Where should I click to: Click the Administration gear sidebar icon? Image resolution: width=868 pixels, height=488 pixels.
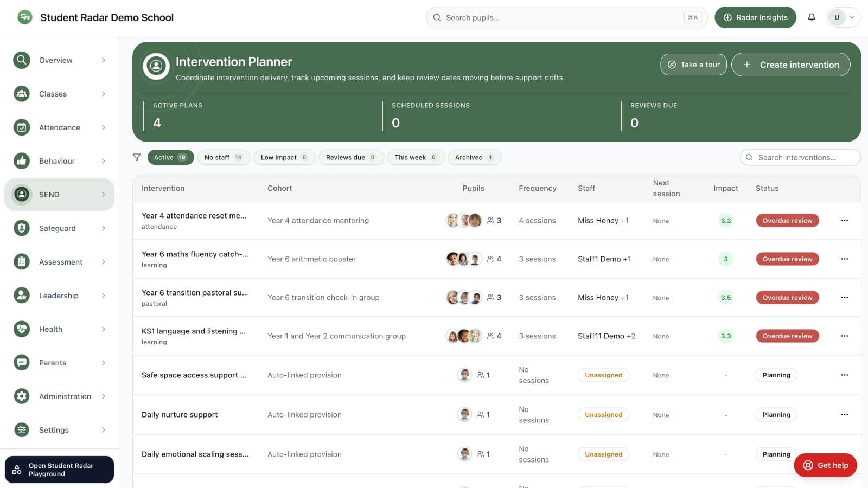pos(22,396)
